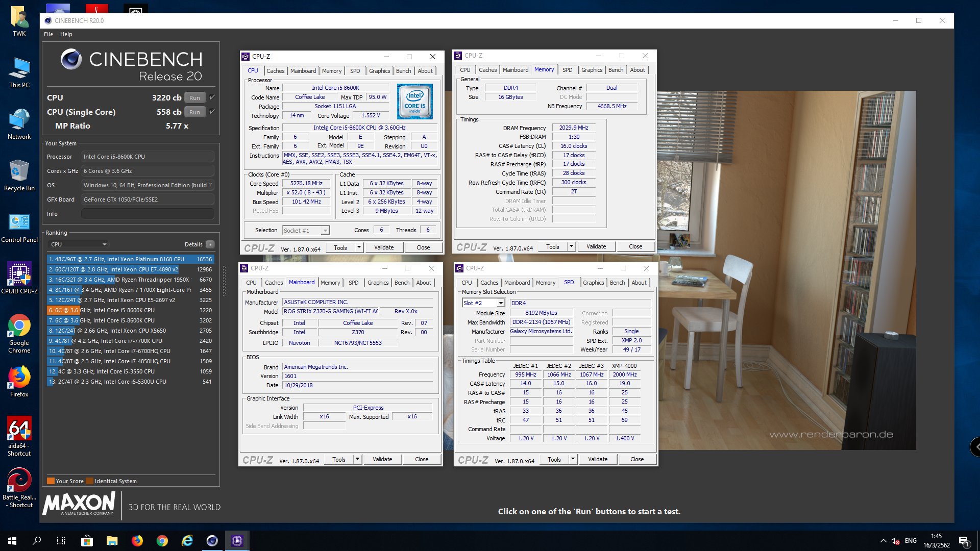Select ranking row Ryzen Threadripper 1950X
This screenshot has width=980, height=551.
tap(130, 280)
